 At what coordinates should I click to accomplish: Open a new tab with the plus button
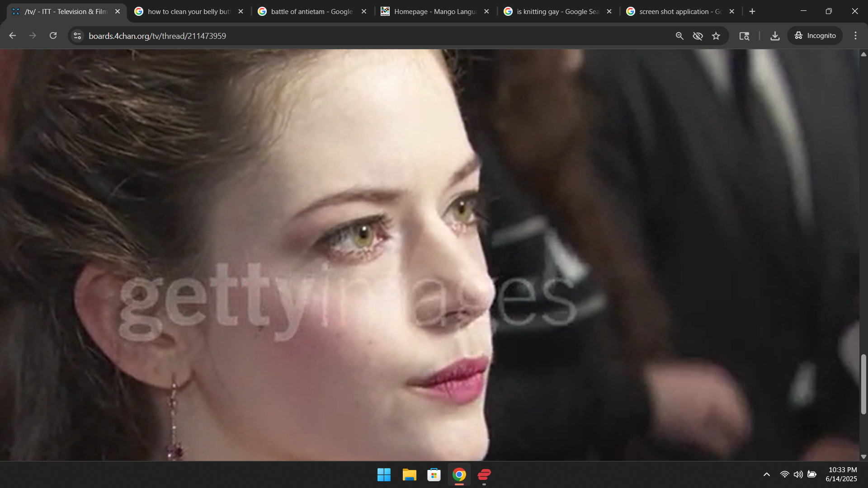752,12
